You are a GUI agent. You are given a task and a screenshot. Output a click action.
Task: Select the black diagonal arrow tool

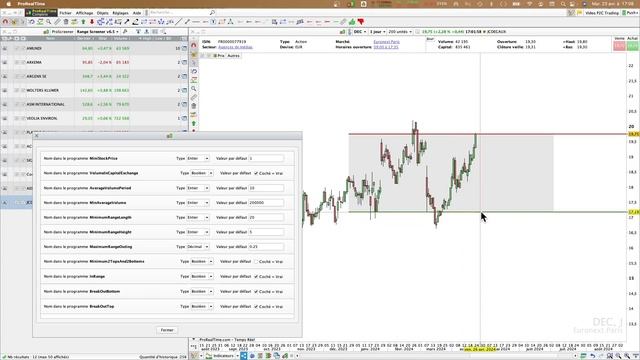[x=127, y=22]
